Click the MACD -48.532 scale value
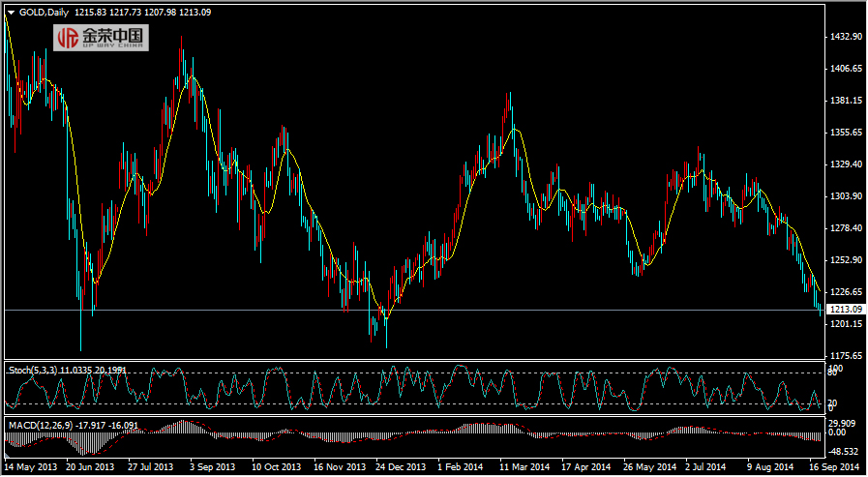 pyautogui.click(x=844, y=451)
